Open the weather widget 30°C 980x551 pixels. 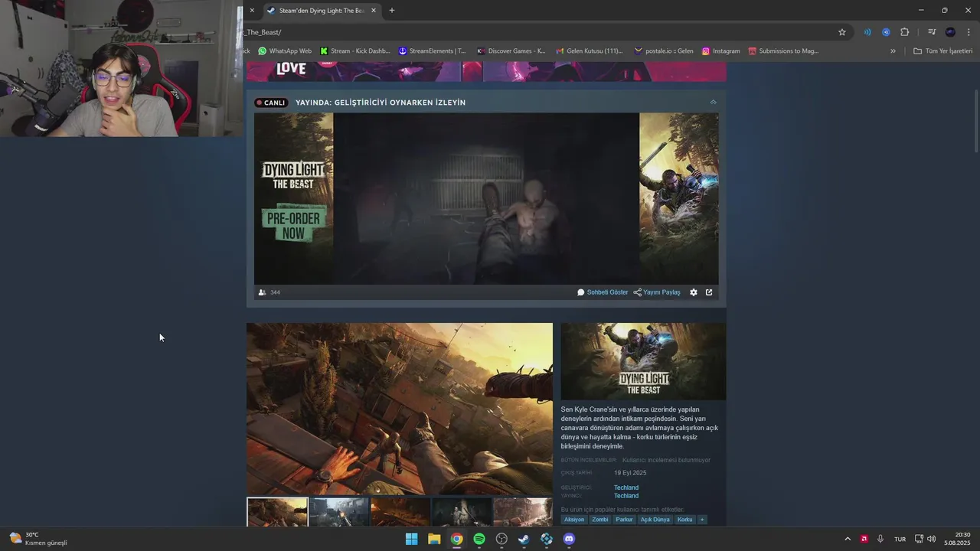[38, 539]
